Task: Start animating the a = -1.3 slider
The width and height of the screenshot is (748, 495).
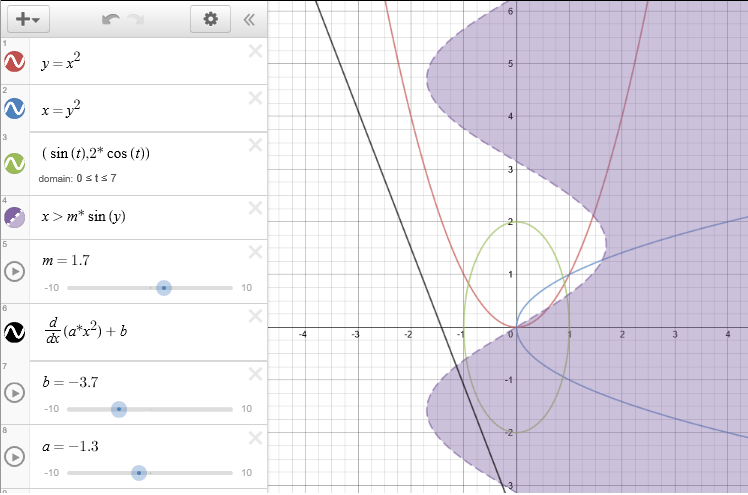Action: tap(15, 456)
